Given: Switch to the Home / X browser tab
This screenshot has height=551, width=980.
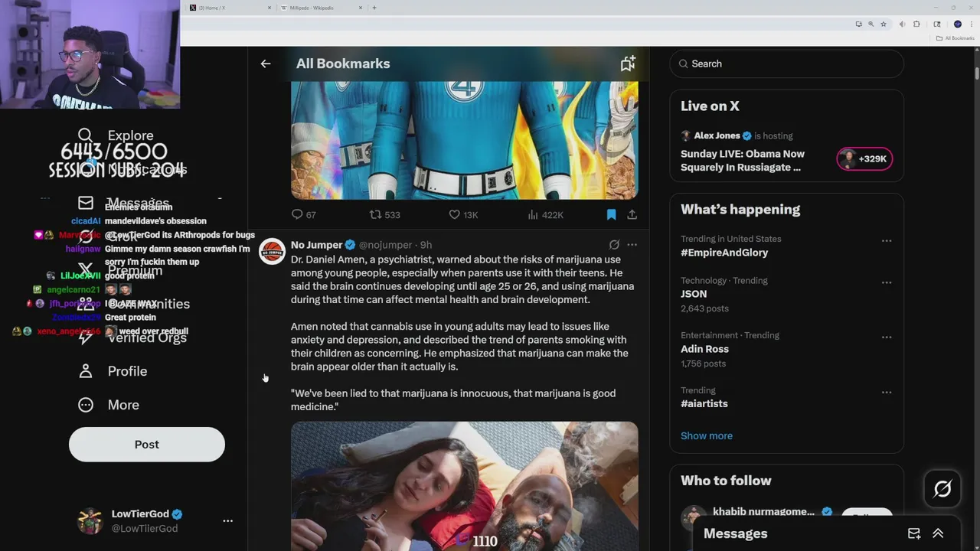Looking at the screenshot, I should pos(230,8).
